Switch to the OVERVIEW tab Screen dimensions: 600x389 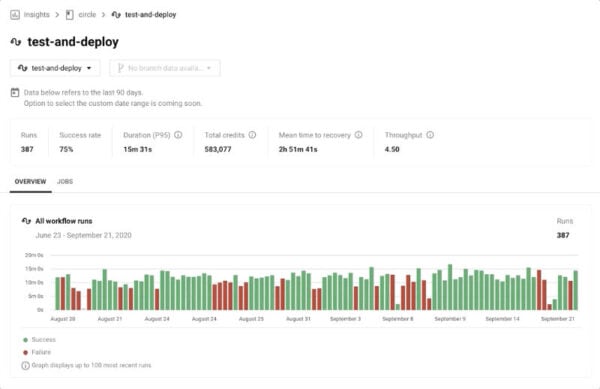coord(31,182)
